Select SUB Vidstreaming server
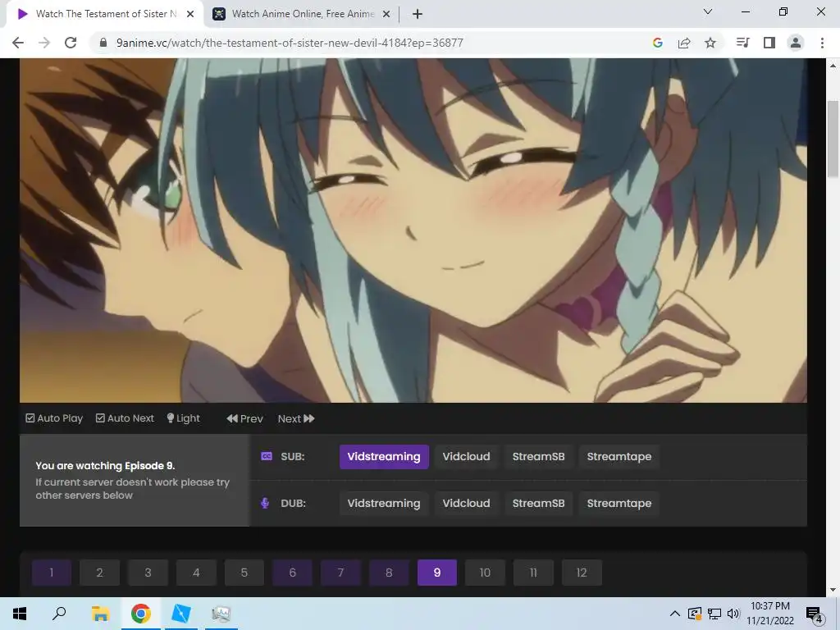 click(x=384, y=457)
